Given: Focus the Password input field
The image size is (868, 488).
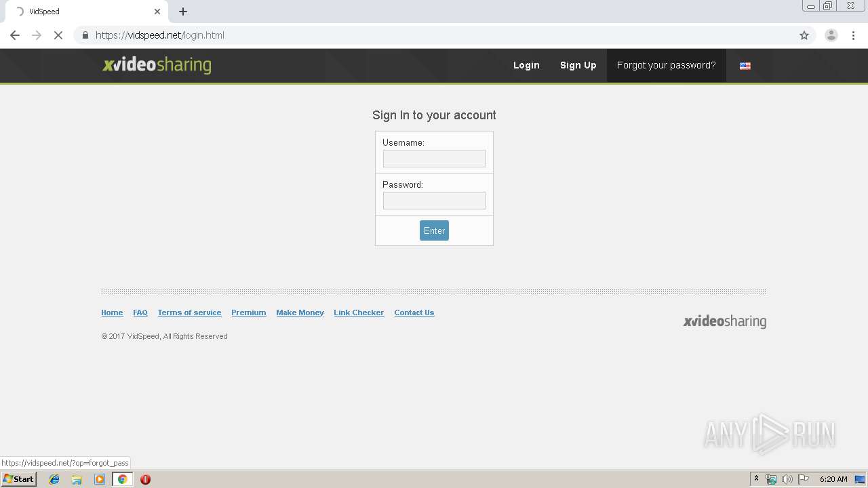Looking at the screenshot, I should point(434,201).
